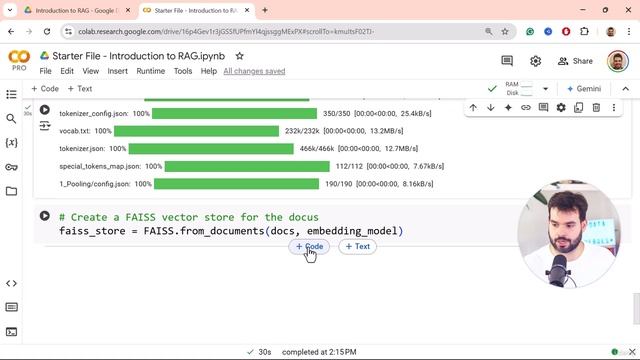This screenshot has width=640, height=360.
Task: Click the RAM Disk usage indicator
Action: tap(519, 89)
